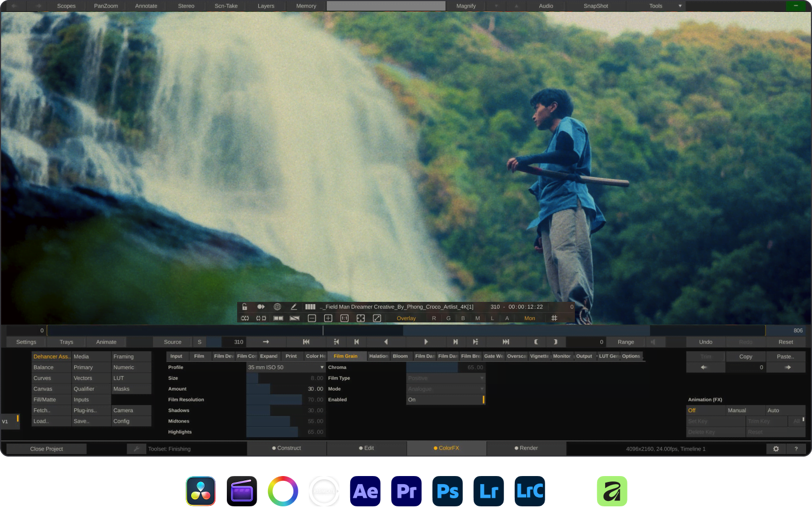Jump to the first frame of the timeline

(306, 342)
